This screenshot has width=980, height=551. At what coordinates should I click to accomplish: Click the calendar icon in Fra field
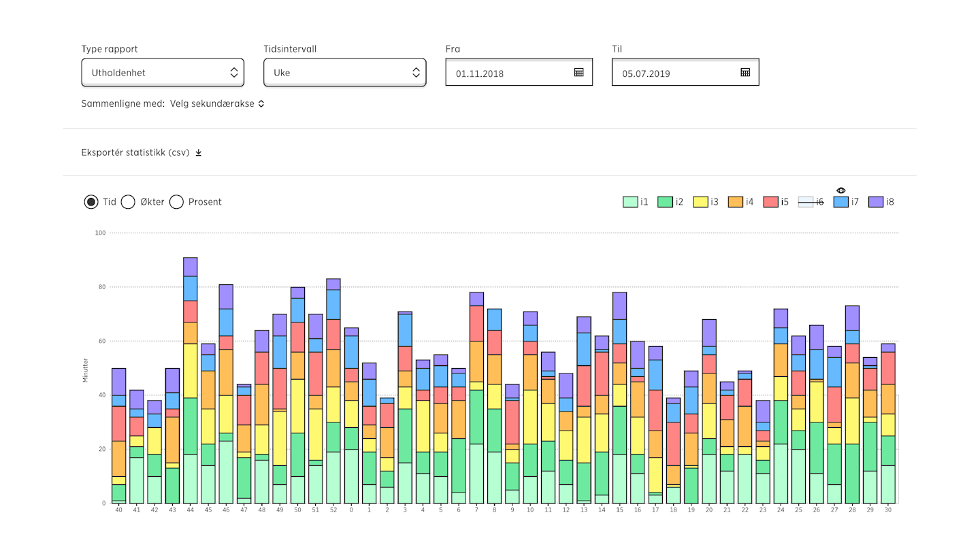click(x=578, y=72)
